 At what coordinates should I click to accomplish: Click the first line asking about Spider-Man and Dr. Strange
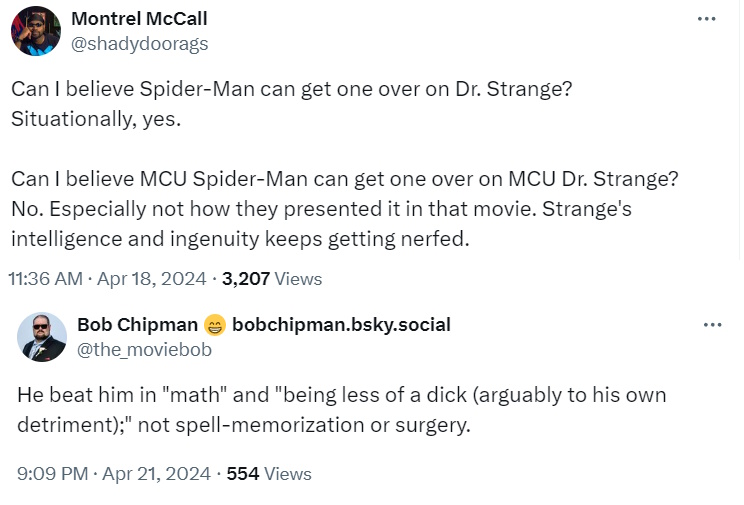[292, 89]
